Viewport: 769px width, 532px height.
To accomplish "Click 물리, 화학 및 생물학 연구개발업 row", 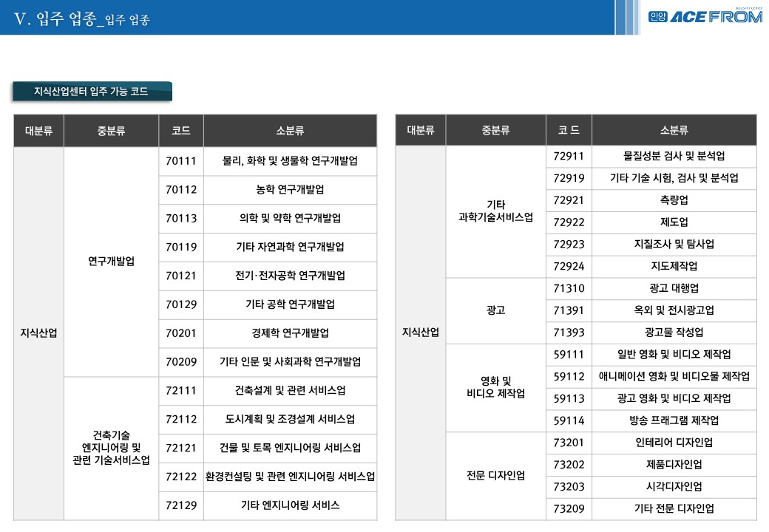I will click(290, 161).
